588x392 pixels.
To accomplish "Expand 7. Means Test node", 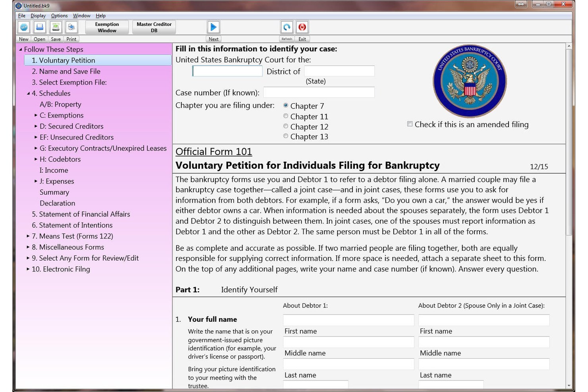I will [x=28, y=236].
